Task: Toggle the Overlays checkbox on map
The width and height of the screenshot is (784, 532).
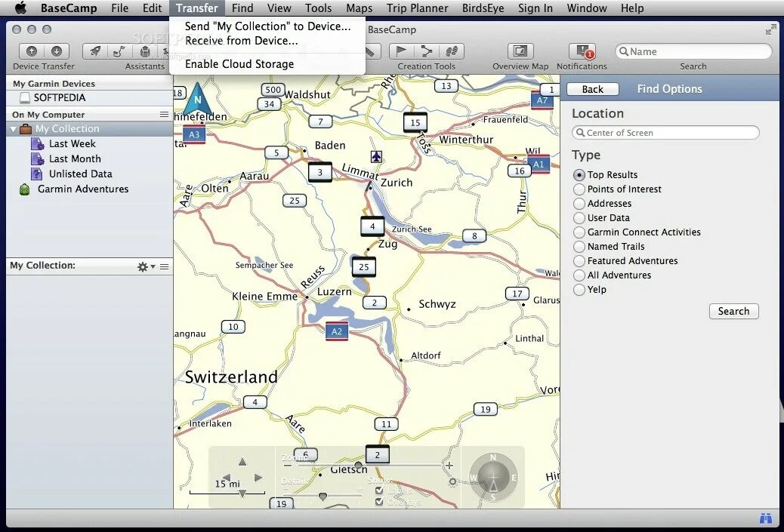Action: coord(379,502)
